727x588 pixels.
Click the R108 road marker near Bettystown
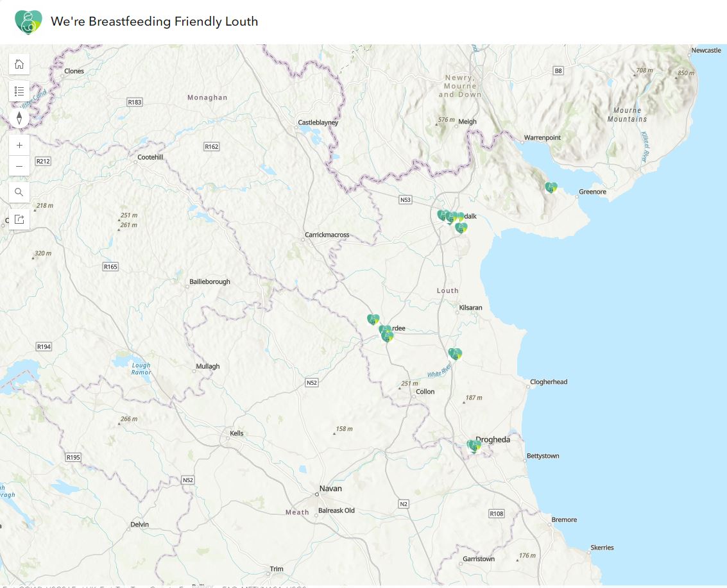pyautogui.click(x=495, y=513)
